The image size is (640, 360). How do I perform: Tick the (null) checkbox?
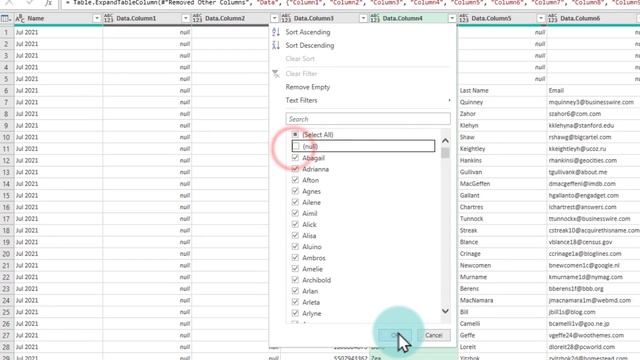296,146
